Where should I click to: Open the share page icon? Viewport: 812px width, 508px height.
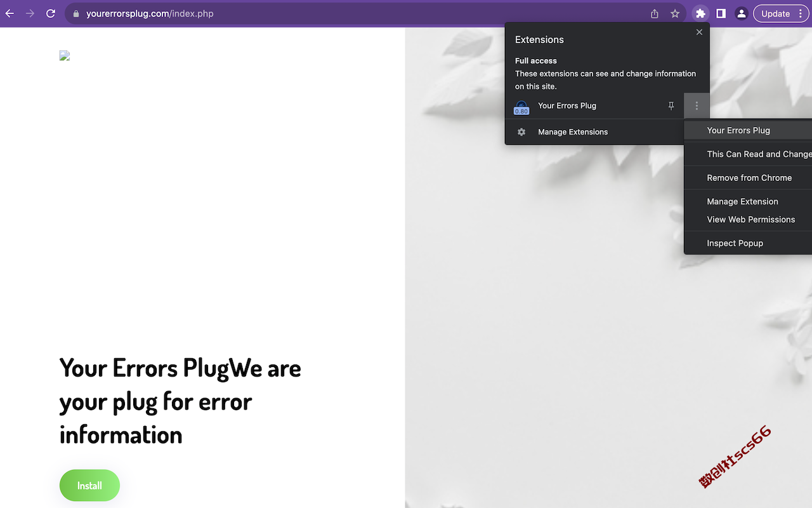pos(655,13)
